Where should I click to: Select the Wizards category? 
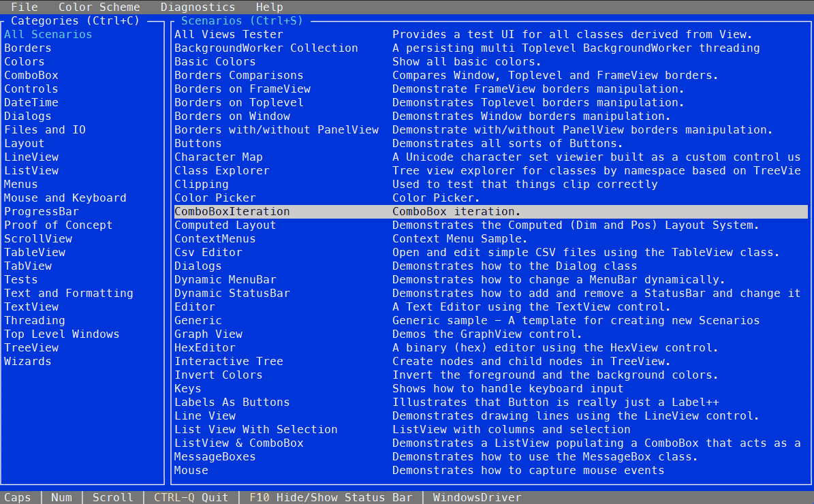tap(27, 361)
